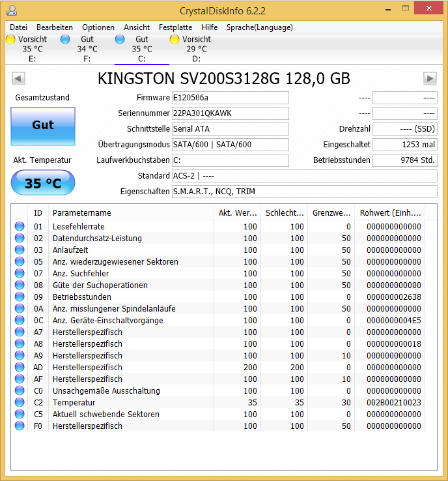Image resolution: width=448 pixels, height=481 pixels.
Task: Open the Ansicht menu
Action: coord(137,27)
